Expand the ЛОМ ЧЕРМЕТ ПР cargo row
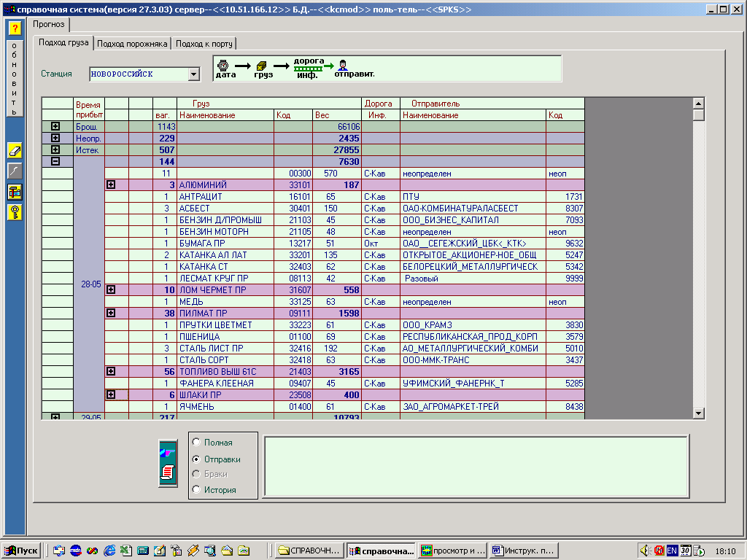The image size is (747, 560). [111, 289]
